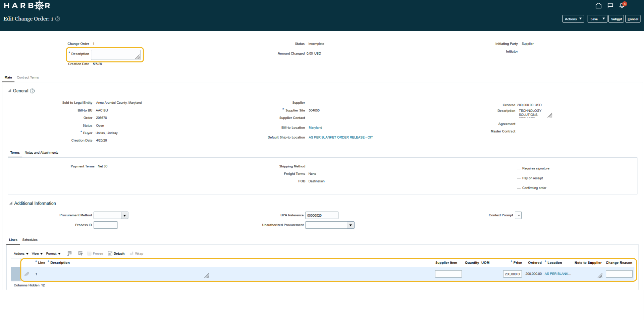The image size is (644, 320).
Task: Open the lines table View menu
Action: pos(37,254)
